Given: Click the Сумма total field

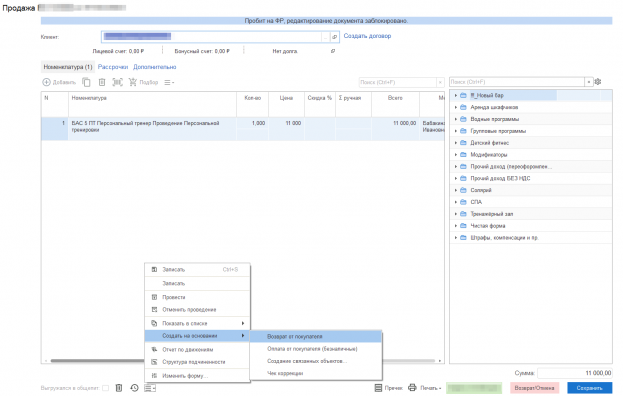Looking at the screenshot, I should [x=575, y=373].
